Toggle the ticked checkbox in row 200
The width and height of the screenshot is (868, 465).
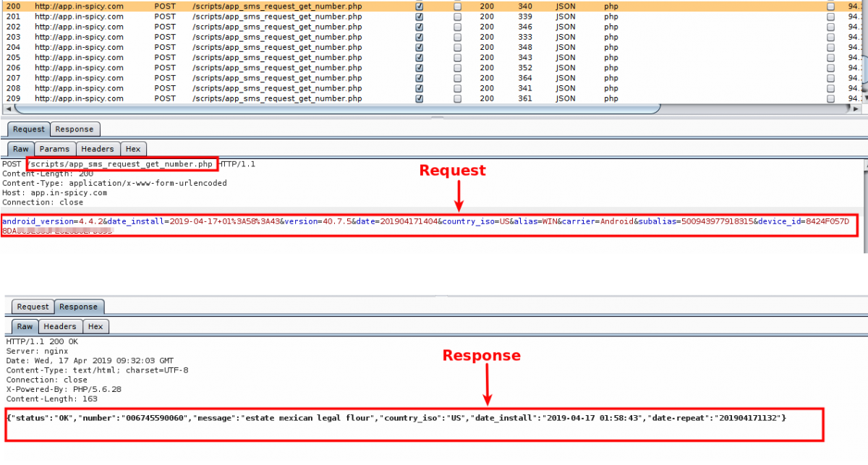tap(420, 7)
